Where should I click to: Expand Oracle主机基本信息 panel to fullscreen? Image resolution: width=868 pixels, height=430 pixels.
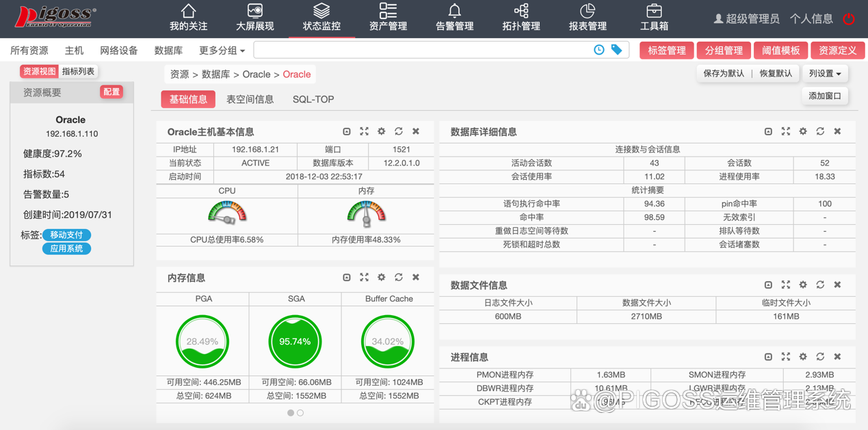[x=364, y=131]
